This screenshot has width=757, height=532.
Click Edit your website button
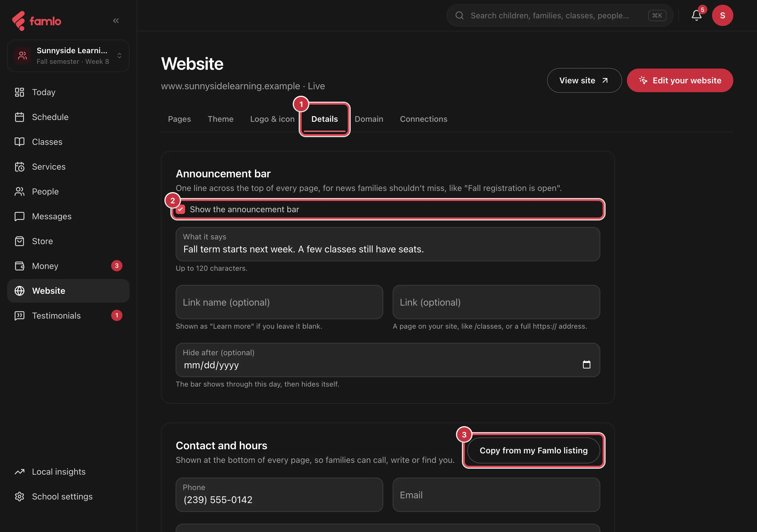[680, 80]
